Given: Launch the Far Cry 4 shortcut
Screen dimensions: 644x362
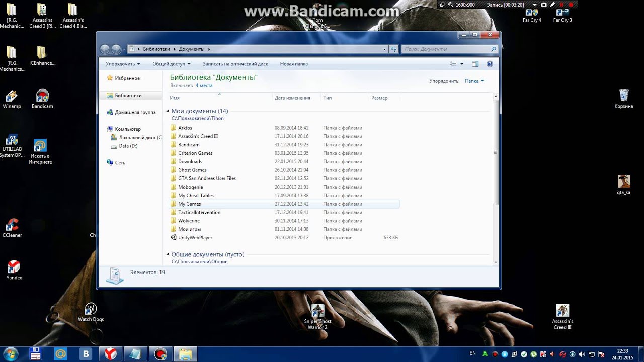Looking at the screenshot, I should [532, 15].
